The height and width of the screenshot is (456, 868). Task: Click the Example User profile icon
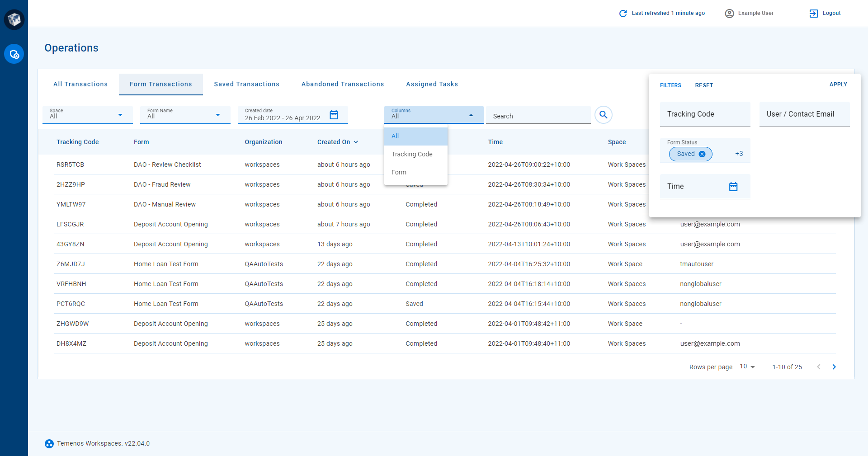pyautogui.click(x=729, y=14)
